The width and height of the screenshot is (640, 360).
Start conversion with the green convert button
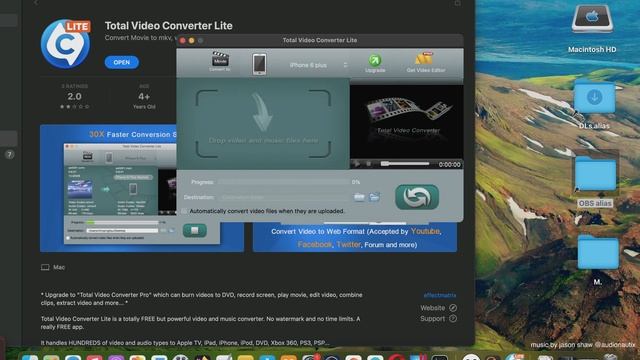(417, 197)
